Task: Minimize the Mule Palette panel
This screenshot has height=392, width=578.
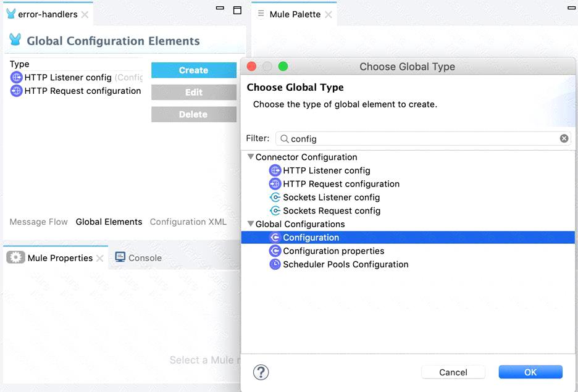Action: tap(572, 8)
